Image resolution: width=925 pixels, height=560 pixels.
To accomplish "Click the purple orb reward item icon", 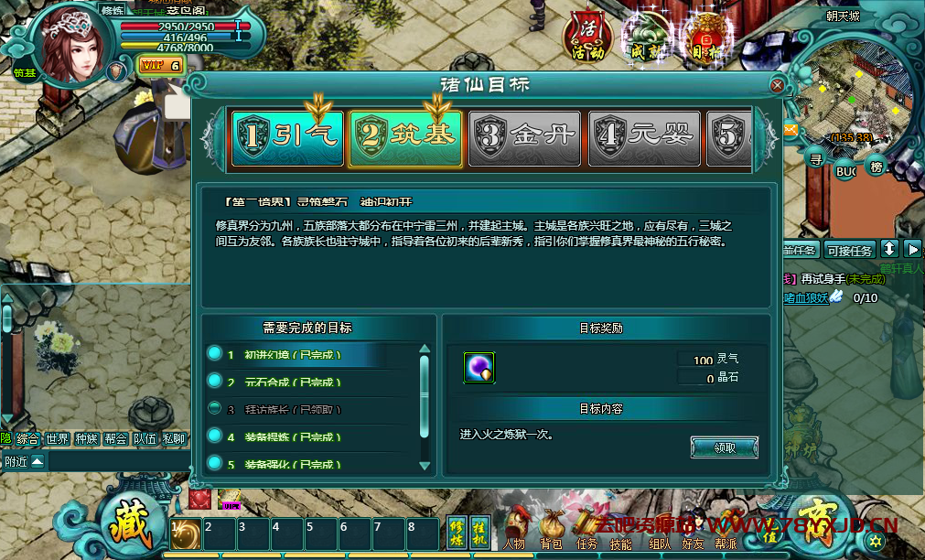I will click(479, 368).
